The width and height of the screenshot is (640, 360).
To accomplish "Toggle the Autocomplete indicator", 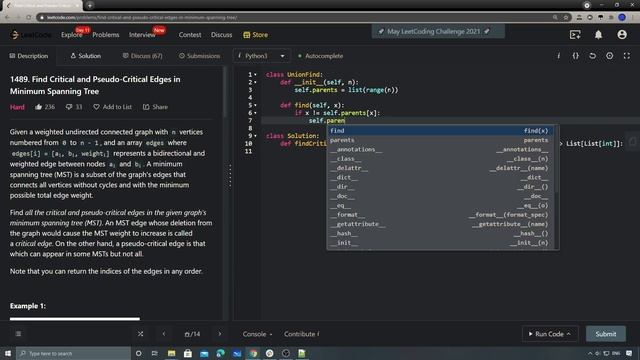I will [x=320, y=56].
